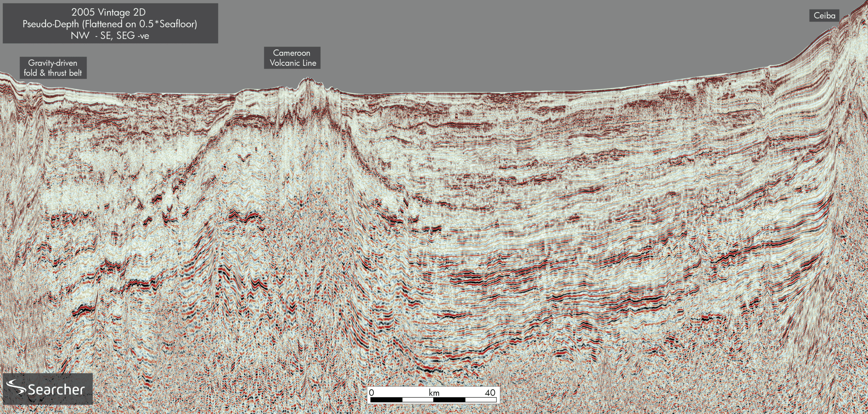Click the Ceiba location label
Viewport: 868px width, 414px height.
(x=824, y=16)
